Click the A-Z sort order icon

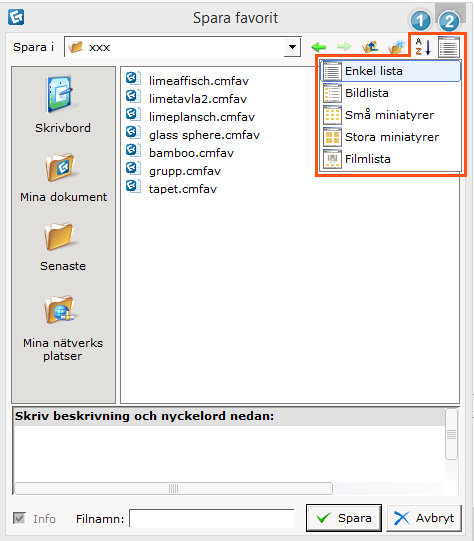423,47
